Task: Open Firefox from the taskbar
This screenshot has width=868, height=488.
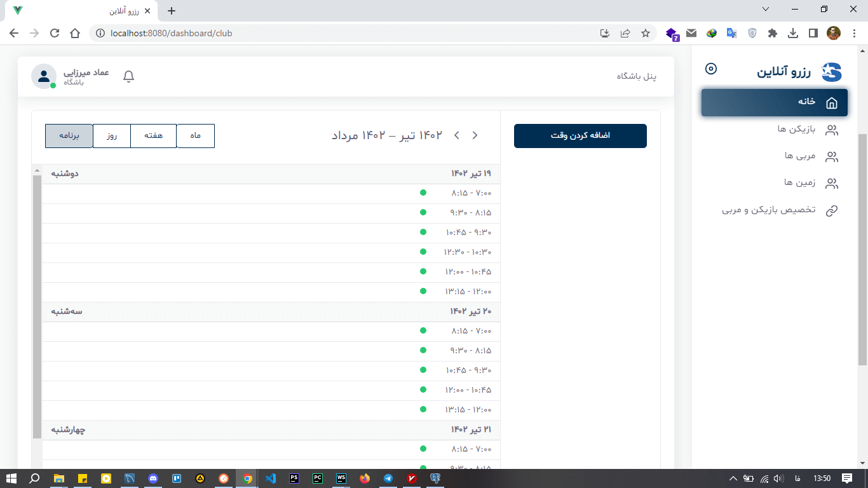Action: click(x=365, y=478)
